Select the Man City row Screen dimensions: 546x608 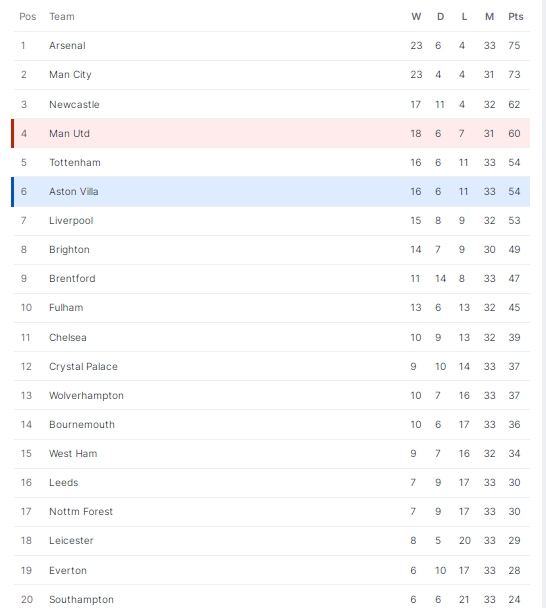(272, 75)
